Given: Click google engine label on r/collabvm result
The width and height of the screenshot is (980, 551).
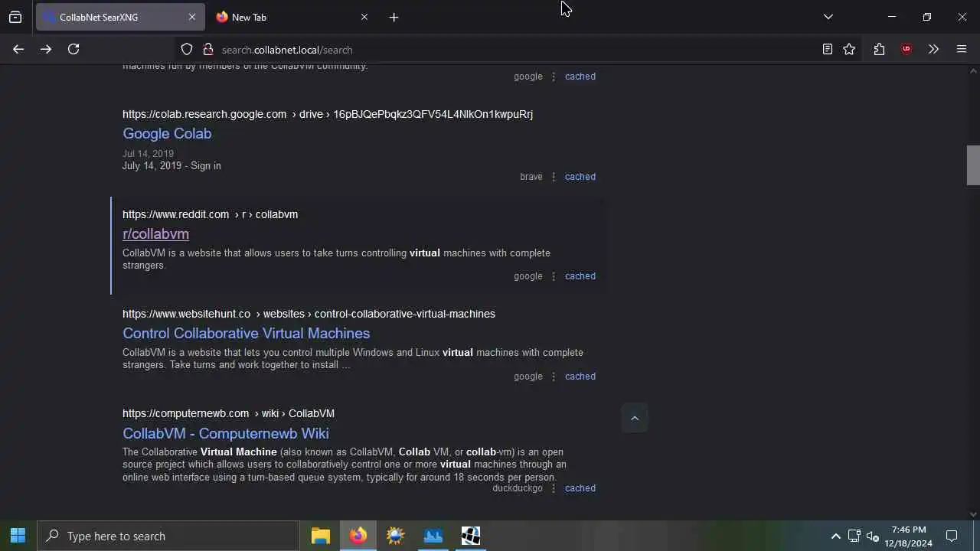Looking at the screenshot, I should [528, 276].
